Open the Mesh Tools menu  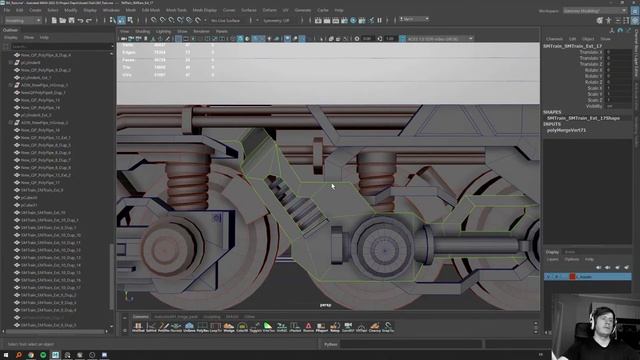click(176, 10)
